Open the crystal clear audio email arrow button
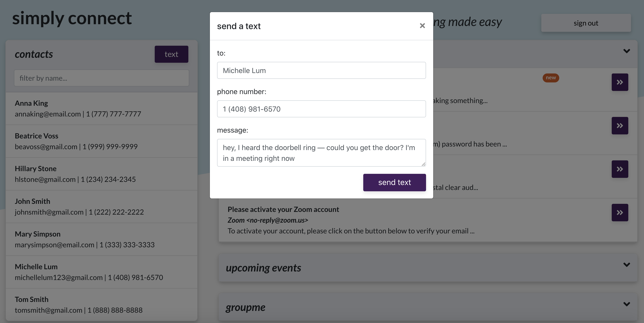This screenshot has height=323, width=644. click(x=620, y=169)
